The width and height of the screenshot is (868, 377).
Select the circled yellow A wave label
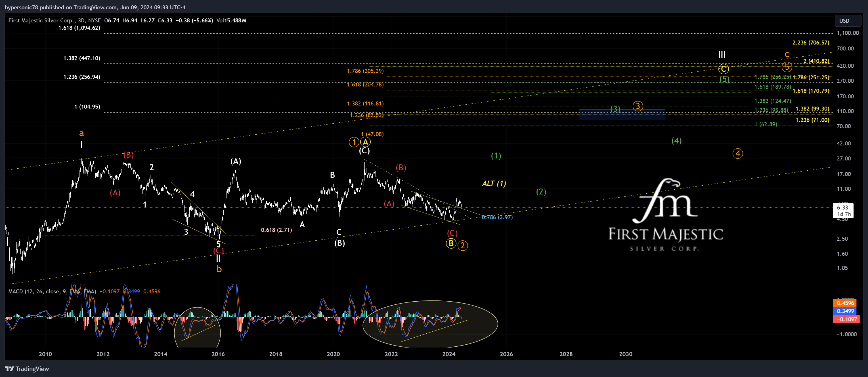pyautogui.click(x=365, y=142)
